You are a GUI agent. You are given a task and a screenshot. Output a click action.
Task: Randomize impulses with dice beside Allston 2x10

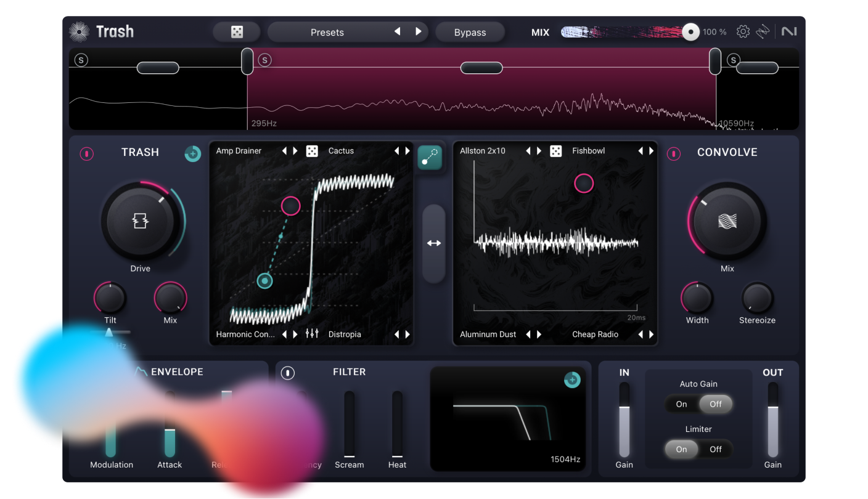pos(556,151)
